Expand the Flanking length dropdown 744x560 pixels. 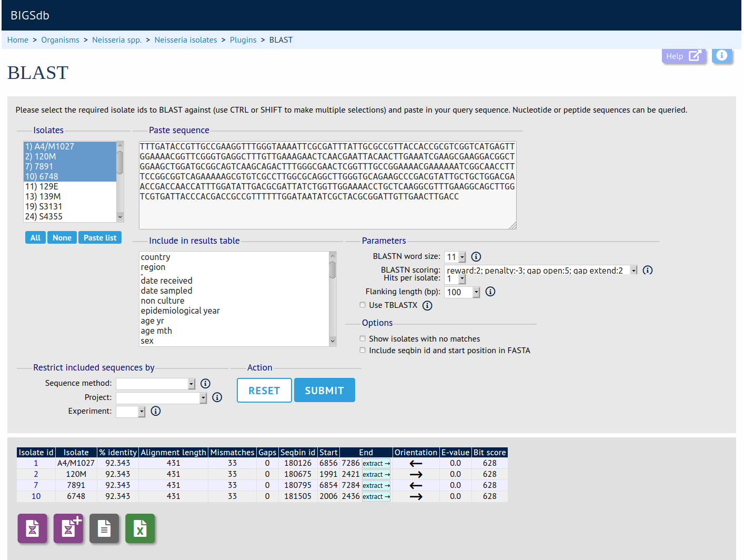pos(463,292)
